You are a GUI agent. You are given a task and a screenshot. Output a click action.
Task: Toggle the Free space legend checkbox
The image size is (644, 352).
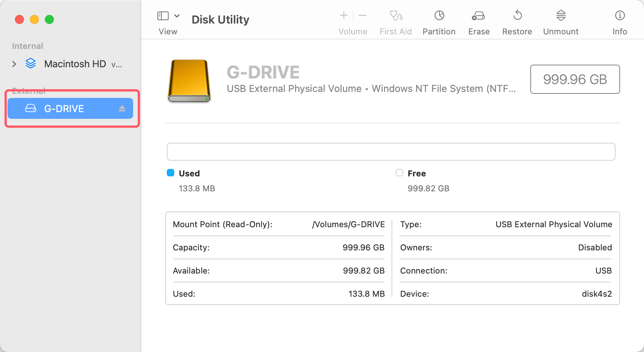(399, 173)
